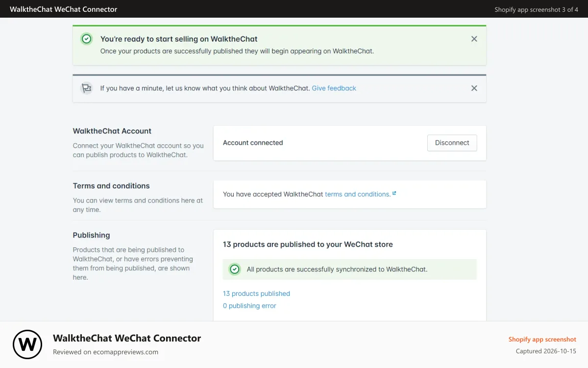The image size is (588, 368).
Task: Click the screenshot 3 of 4 label
Action: (x=537, y=9)
